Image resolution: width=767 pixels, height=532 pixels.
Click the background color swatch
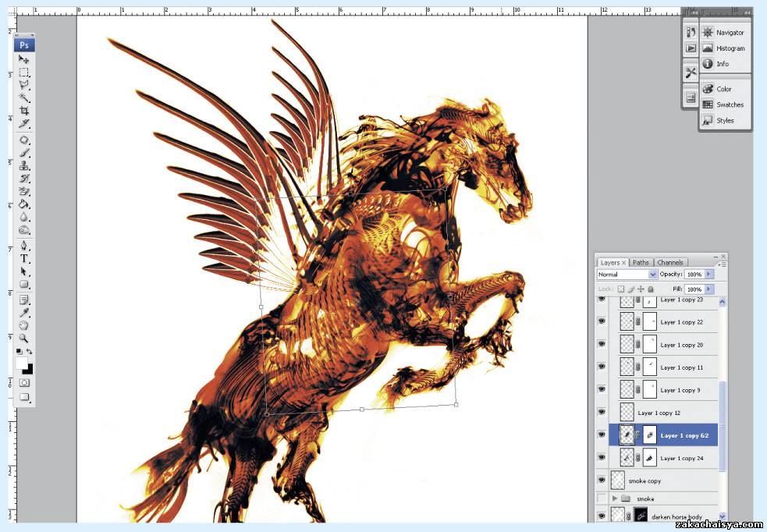point(30,371)
